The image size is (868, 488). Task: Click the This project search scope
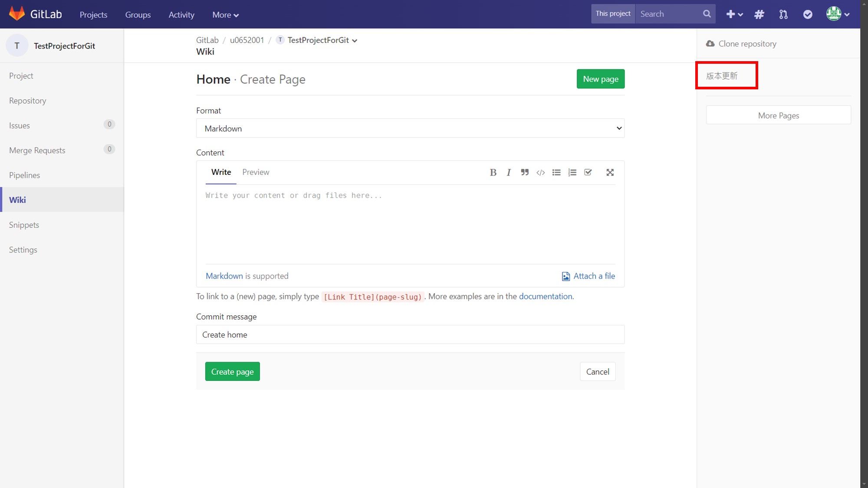coord(613,14)
